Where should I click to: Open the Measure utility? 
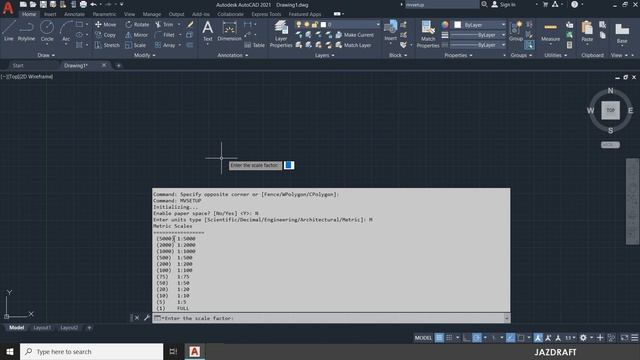551,33
